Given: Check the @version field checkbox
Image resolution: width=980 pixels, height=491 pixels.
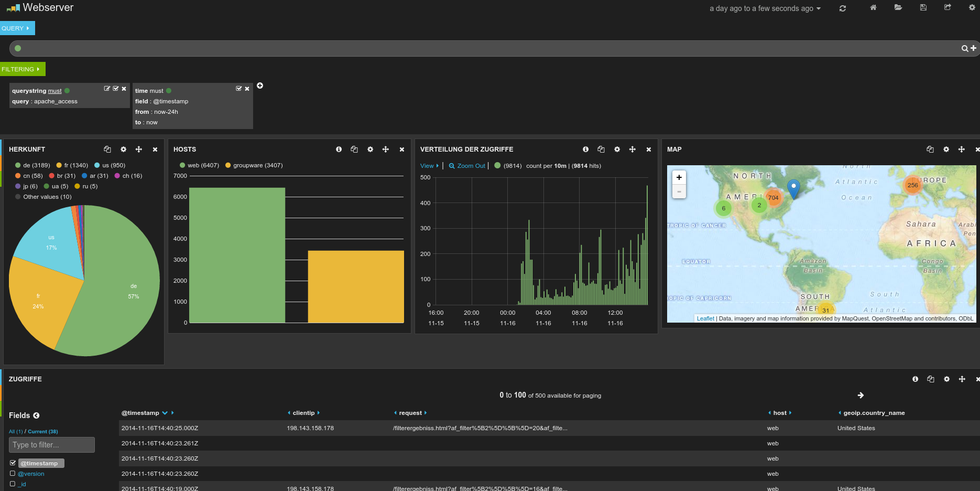Looking at the screenshot, I should tap(13, 473).
